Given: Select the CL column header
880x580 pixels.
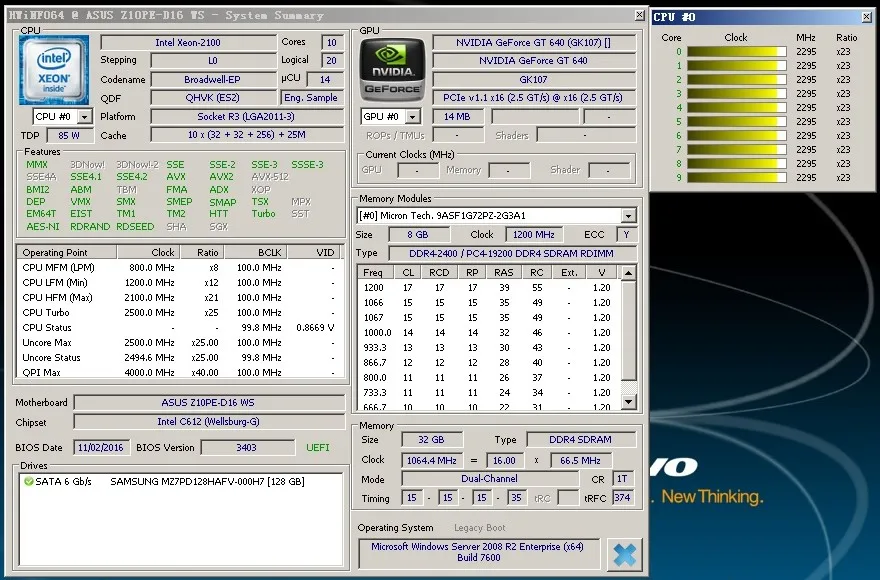Looking at the screenshot, I should [407, 272].
